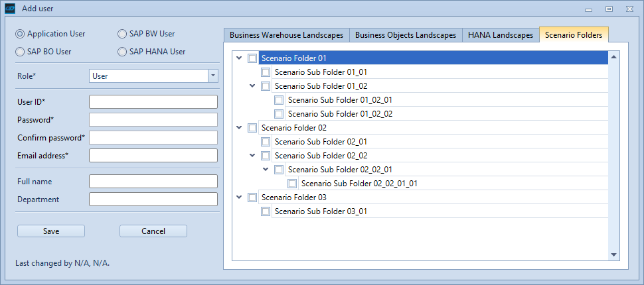Collapse the Scenario Folder 01 node

pos(239,58)
